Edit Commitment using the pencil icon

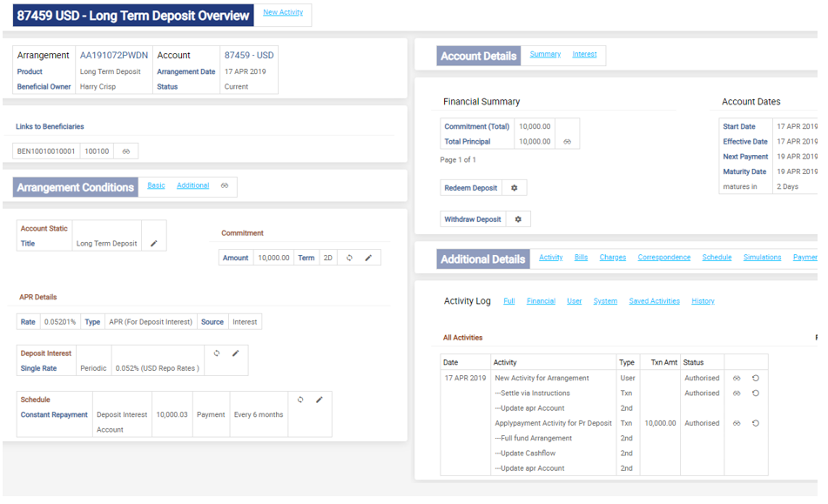click(x=368, y=258)
